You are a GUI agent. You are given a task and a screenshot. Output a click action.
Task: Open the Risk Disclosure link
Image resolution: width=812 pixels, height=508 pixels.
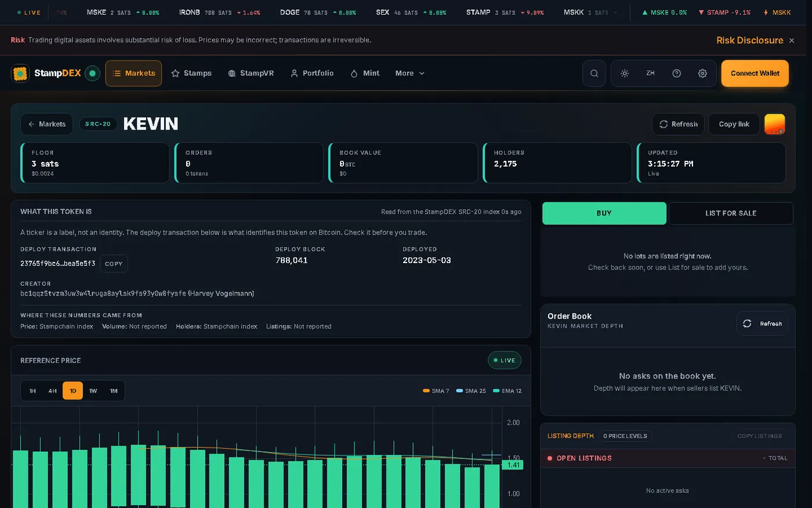click(749, 40)
